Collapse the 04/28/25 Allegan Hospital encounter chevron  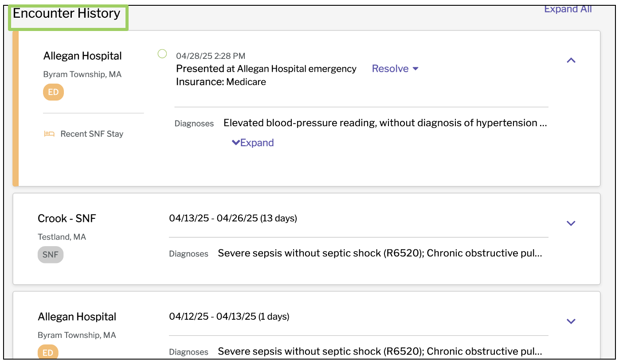571,60
